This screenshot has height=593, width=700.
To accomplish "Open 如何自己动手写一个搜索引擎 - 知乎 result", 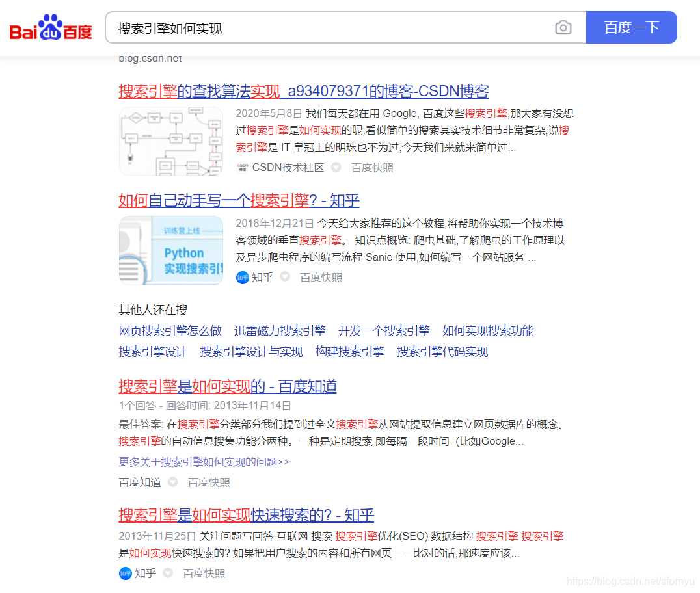I will 239,200.
